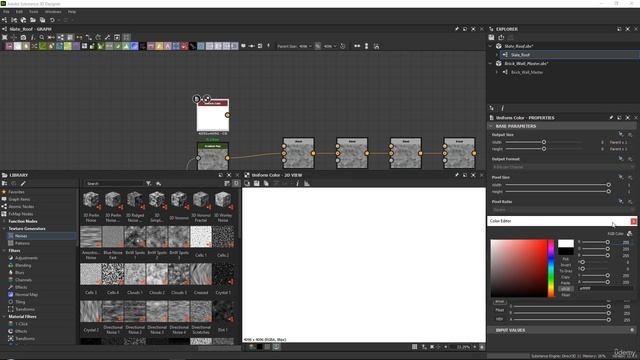Pin the Graph panel
The height and width of the screenshot is (360, 640).
coord(457,29)
